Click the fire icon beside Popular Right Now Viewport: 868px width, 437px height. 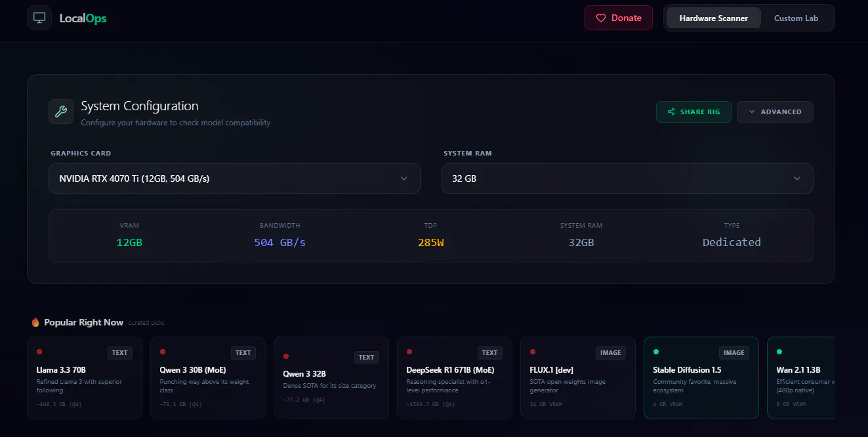35,322
